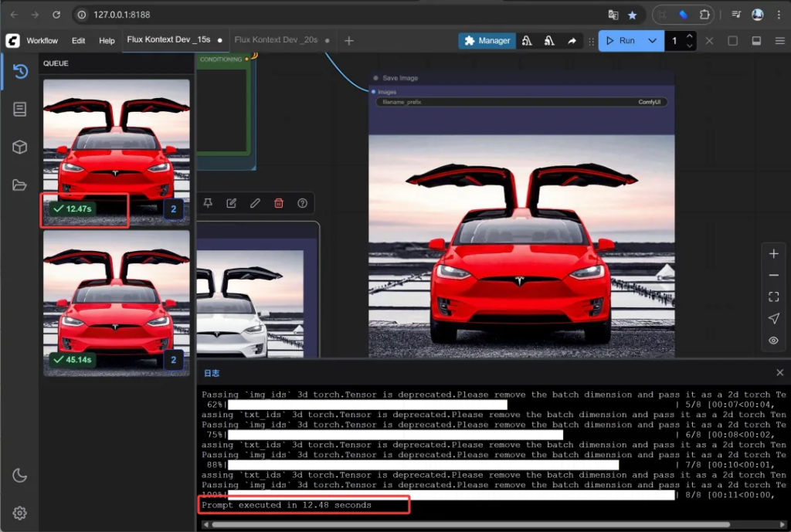Increase the batch count with up arrow

coord(690,36)
